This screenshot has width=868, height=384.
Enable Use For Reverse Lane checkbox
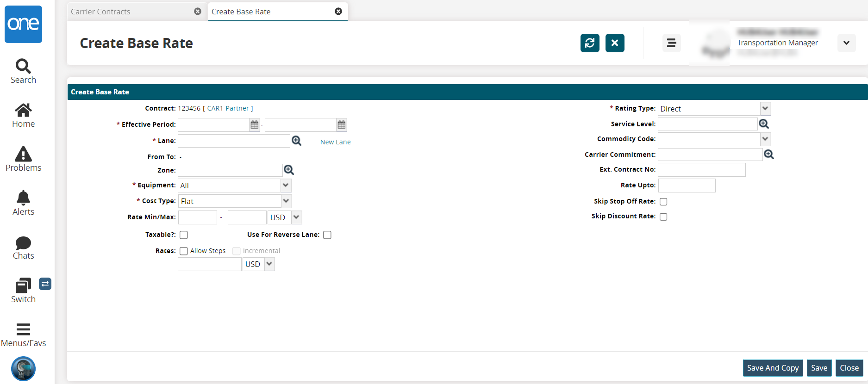(327, 235)
